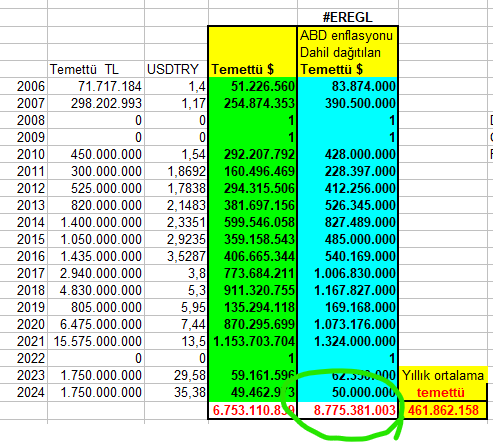
Task: Select the USDTRY column header cell
Action: coord(176,69)
